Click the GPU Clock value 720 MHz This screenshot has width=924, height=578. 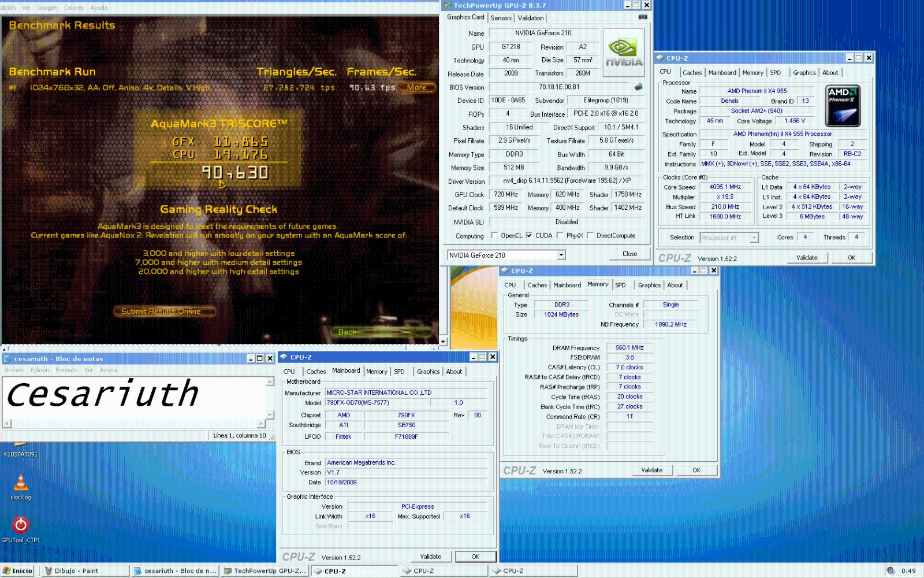[x=506, y=194]
